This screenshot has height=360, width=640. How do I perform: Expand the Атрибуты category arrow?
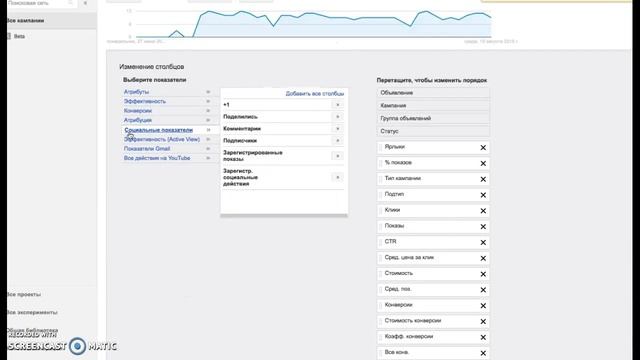[208, 92]
